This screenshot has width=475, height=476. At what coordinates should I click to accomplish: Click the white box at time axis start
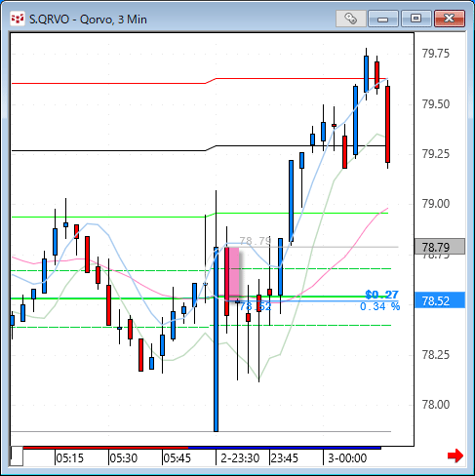point(17,456)
